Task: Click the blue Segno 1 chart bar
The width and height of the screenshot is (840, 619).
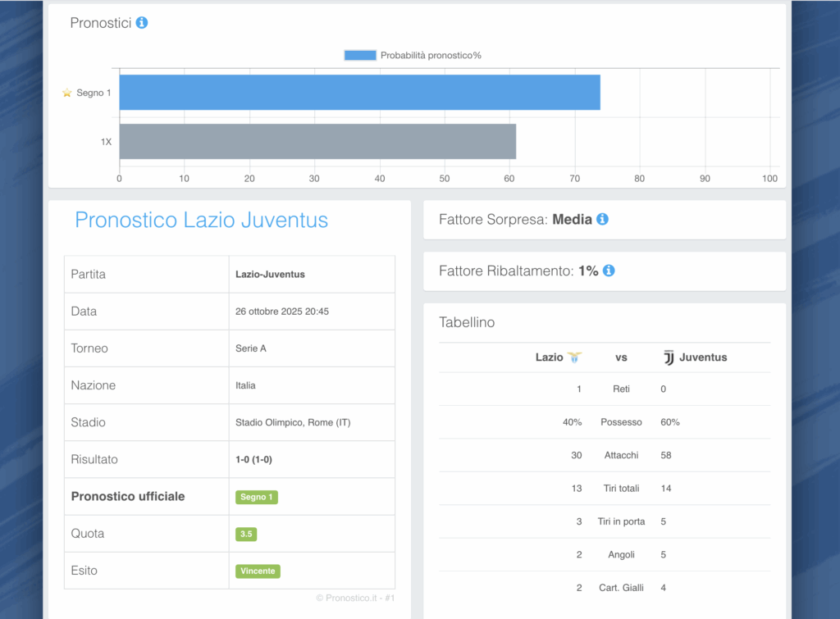Action: [359, 92]
